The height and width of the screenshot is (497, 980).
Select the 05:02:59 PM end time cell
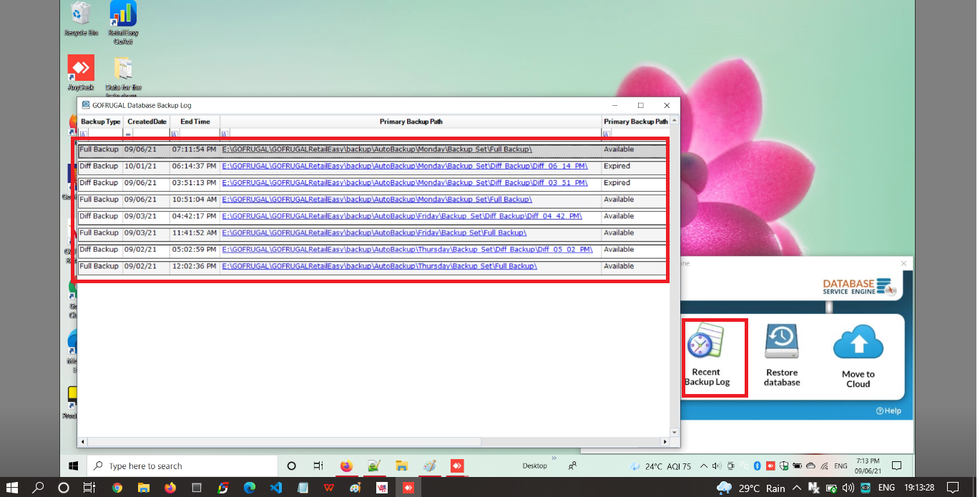click(195, 250)
